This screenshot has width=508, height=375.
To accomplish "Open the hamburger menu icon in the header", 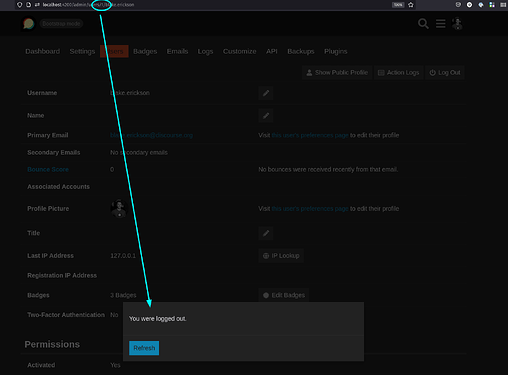I will pyautogui.click(x=441, y=24).
